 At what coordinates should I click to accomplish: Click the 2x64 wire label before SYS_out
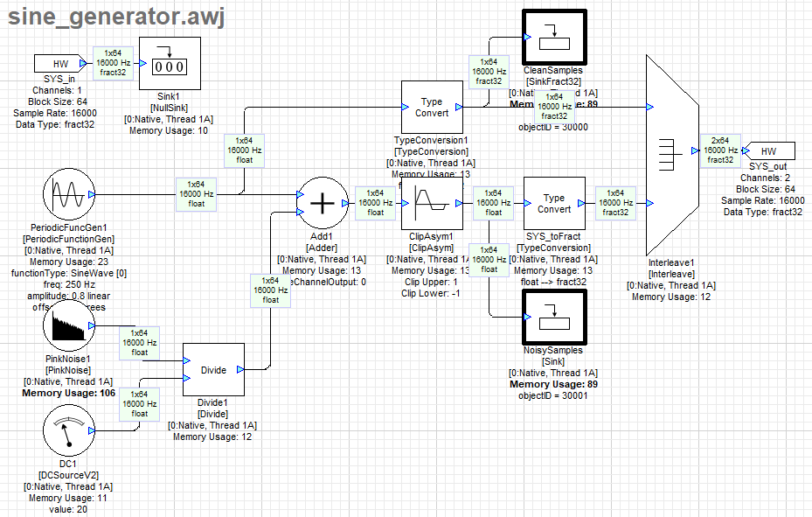tap(720, 150)
